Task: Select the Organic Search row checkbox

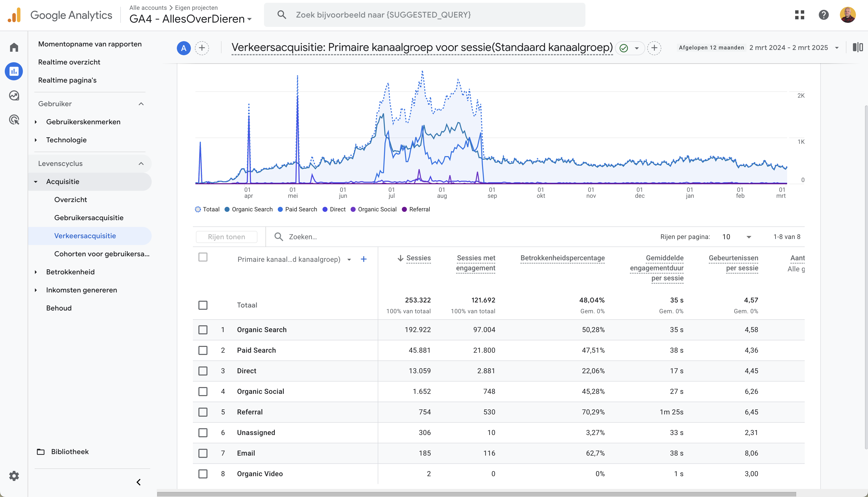Action: point(203,330)
